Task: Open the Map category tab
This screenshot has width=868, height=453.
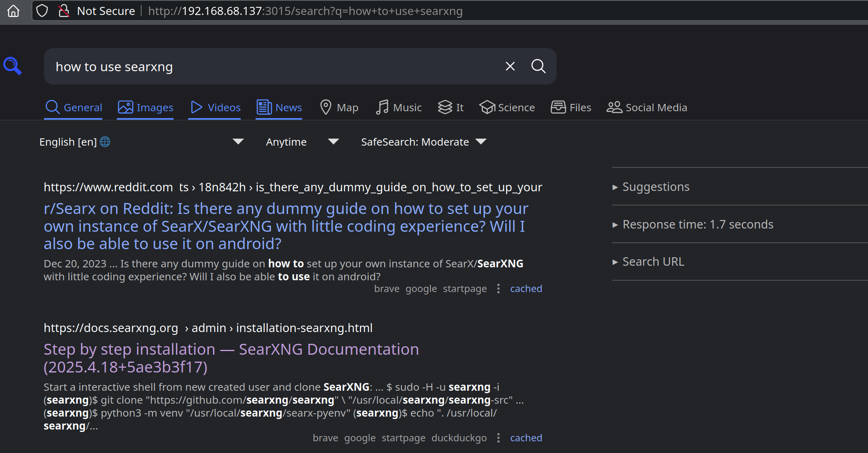Action: tap(339, 108)
